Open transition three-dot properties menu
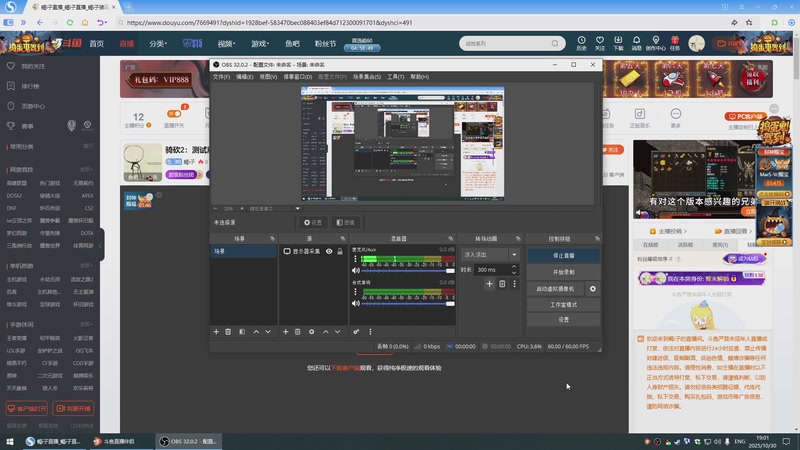800x450 pixels. [514, 284]
